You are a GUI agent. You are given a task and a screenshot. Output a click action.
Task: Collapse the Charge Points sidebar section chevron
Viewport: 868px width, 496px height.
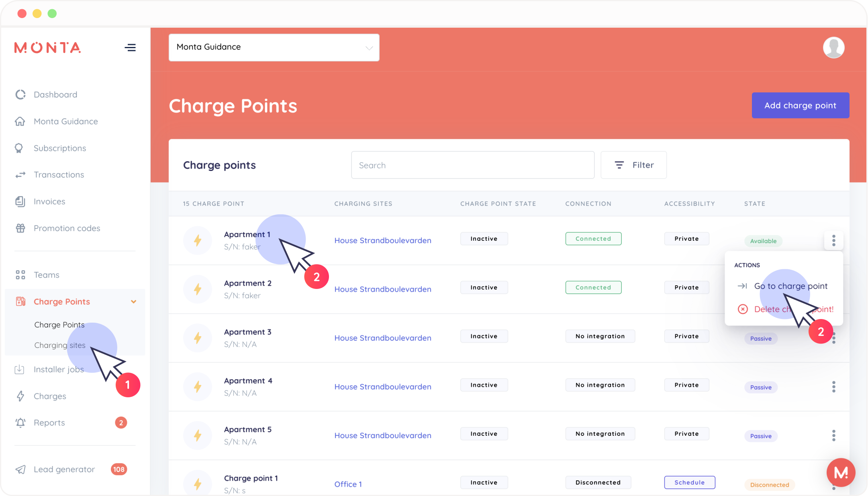(134, 302)
